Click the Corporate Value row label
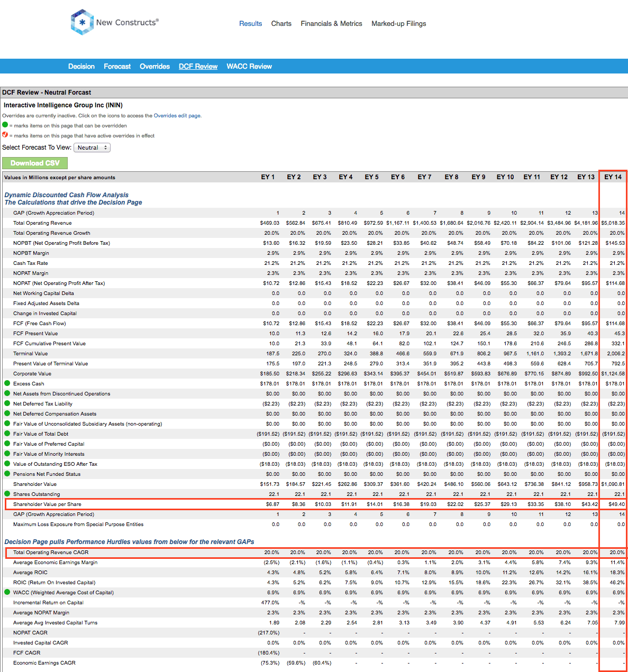The image size is (628, 672). tap(32, 374)
